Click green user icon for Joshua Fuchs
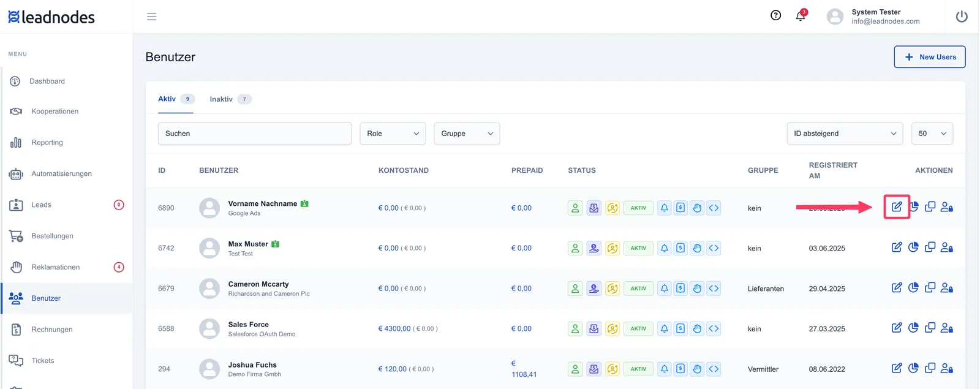The image size is (980, 389). coord(575,369)
